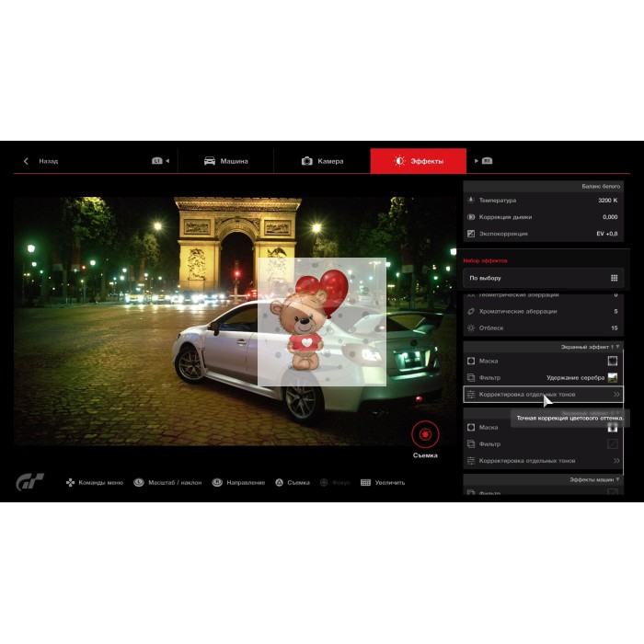Click the Маска icon in Экранный эффект 1
644x644 pixels.
471,361
